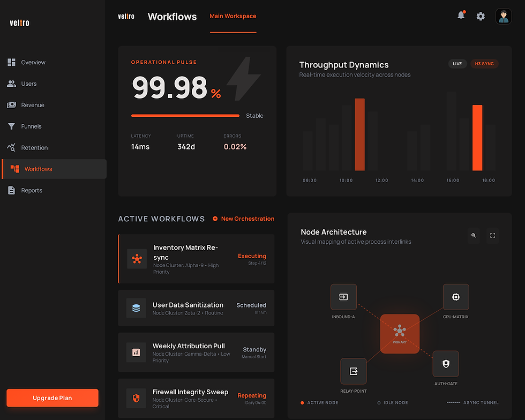Click the Operational Pulse stability progress bar

point(185,116)
